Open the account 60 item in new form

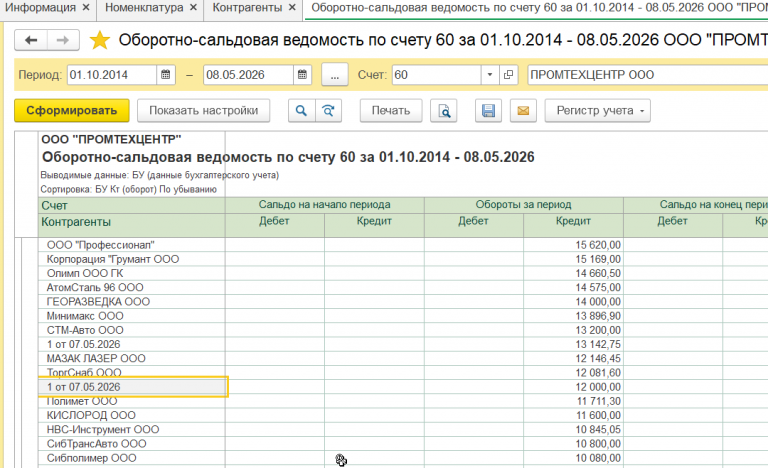click(x=508, y=75)
